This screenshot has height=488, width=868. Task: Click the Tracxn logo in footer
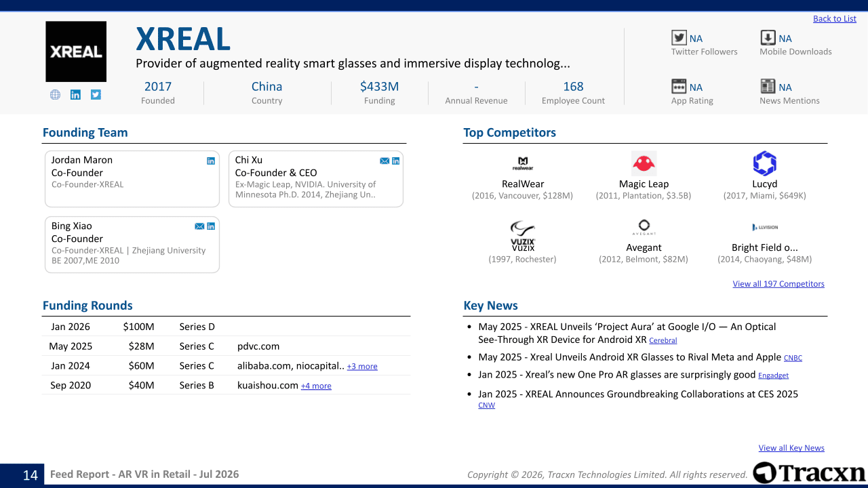coord(809,473)
